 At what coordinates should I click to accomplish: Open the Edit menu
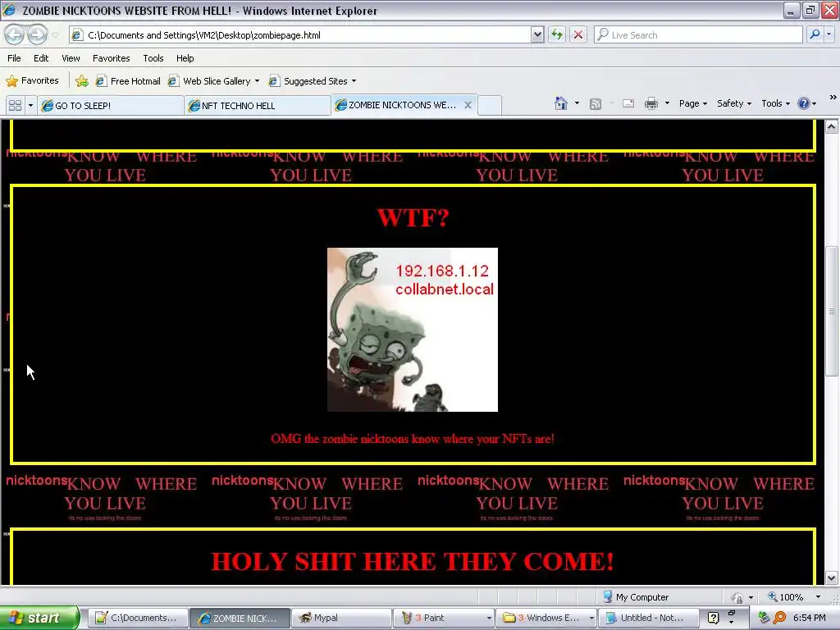point(41,58)
